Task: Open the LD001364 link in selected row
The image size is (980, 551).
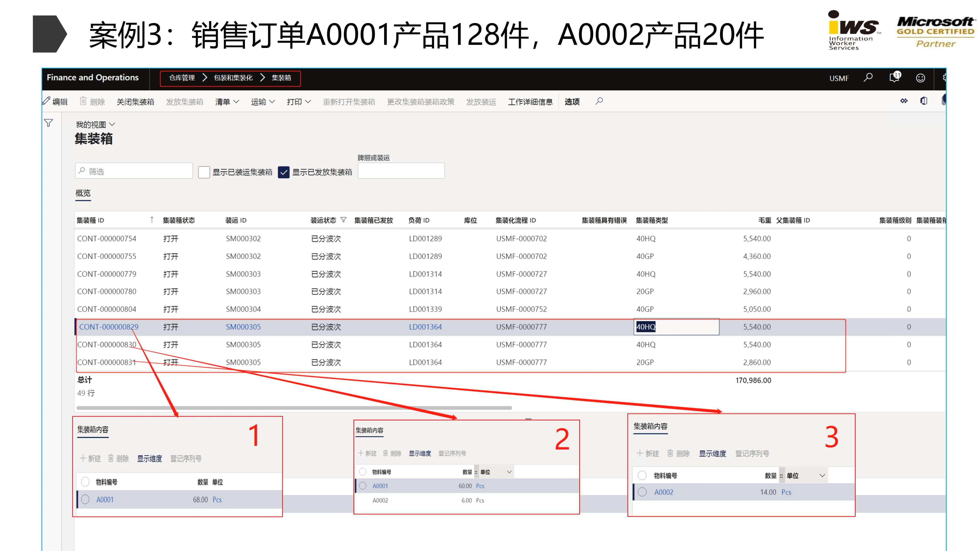Action: click(x=425, y=327)
